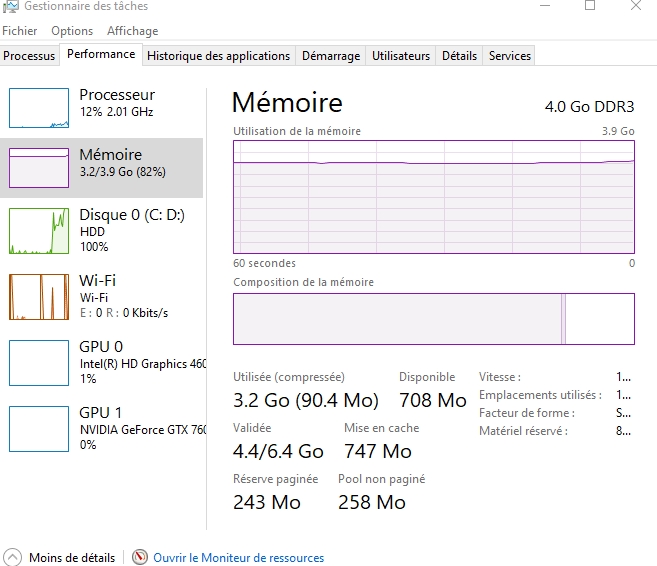Image resolution: width=657 pixels, height=566 pixels.
Task: Open the Affichage menu
Action: [x=132, y=31]
